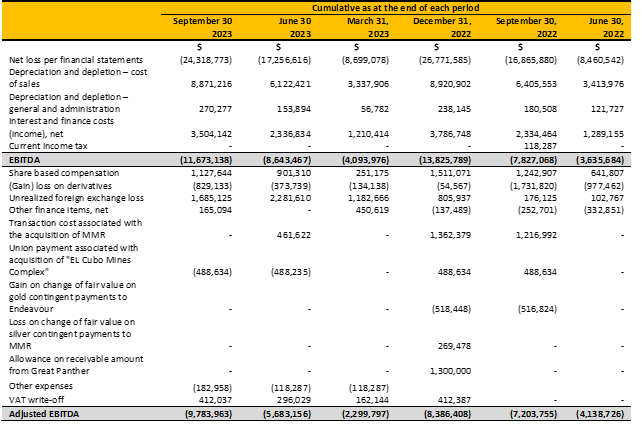The image size is (643, 439).
Task: Click current income tax value 118,287
Action: [540, 146]
